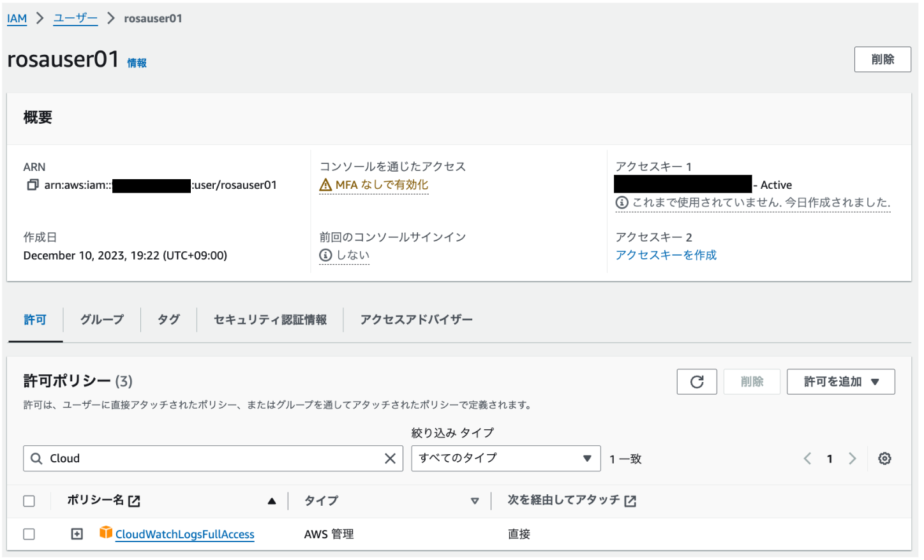Click info icon next to しない
The height and width of the screenshot is (560, 924).
click(x=325, y=255)
